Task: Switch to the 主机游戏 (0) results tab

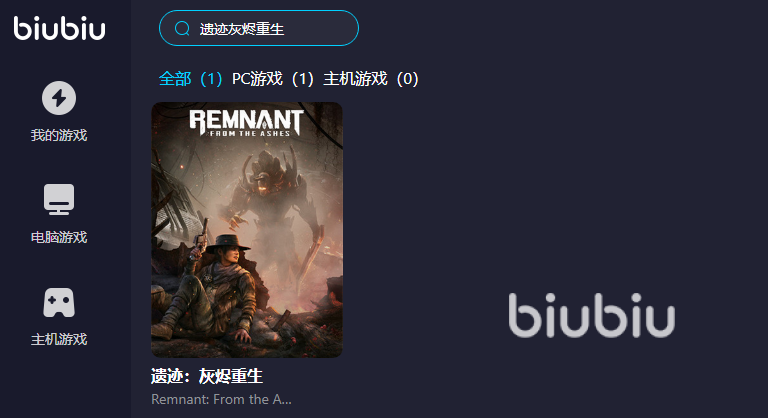Action: [371, 79]
